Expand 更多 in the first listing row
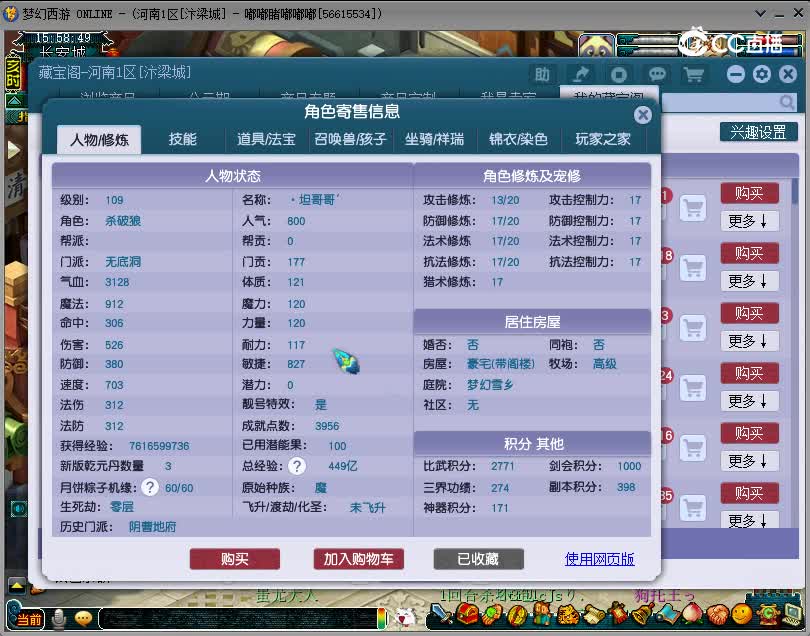810x636 pixels. [x=749, y=222]
